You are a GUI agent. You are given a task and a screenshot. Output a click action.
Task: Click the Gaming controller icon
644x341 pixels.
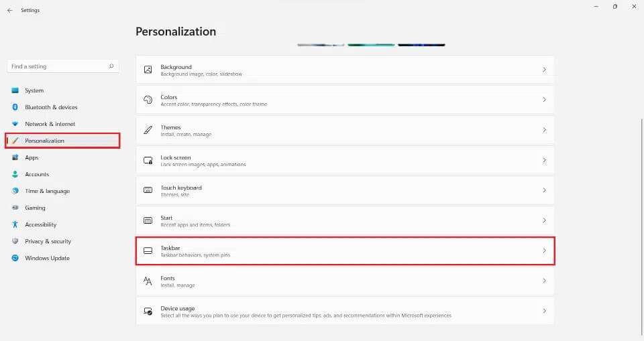pos(15,208)
